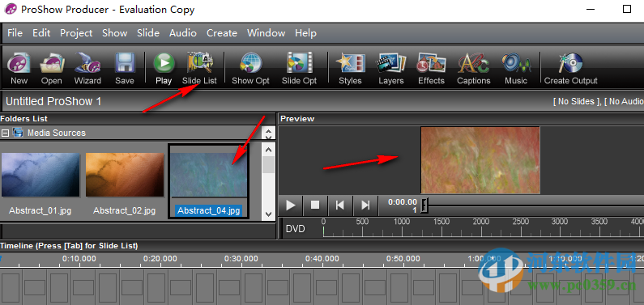Screen dimensions: 644x305
Task: Click the green Play toolbar icon
Action: click(x=164, y=69)
